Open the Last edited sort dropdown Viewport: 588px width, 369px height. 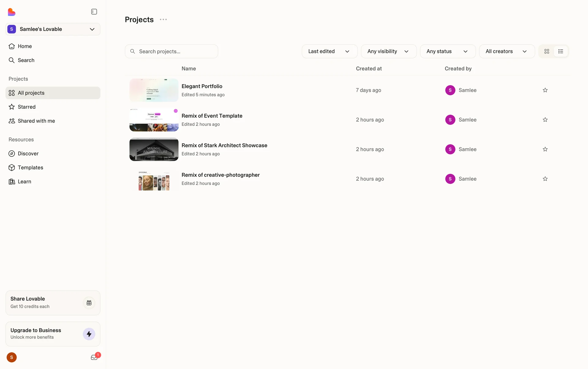tap(329, 51)
